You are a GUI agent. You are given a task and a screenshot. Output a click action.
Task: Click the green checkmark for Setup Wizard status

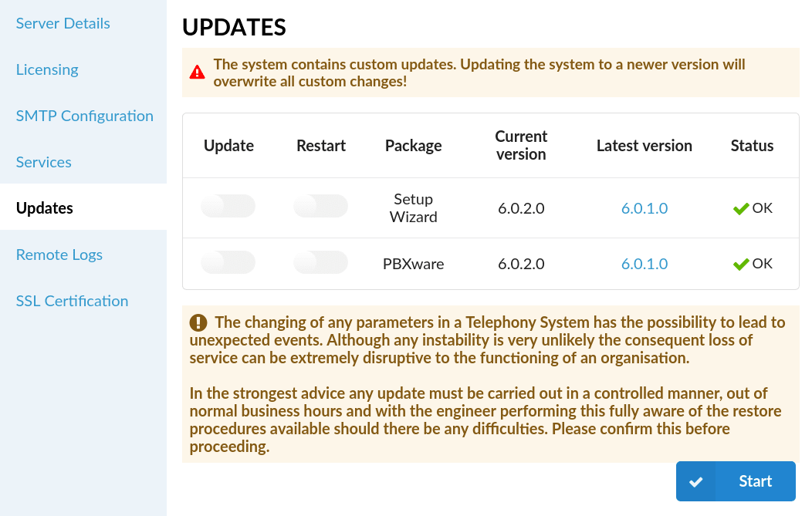pyautogui.click(x=741, y=208)
